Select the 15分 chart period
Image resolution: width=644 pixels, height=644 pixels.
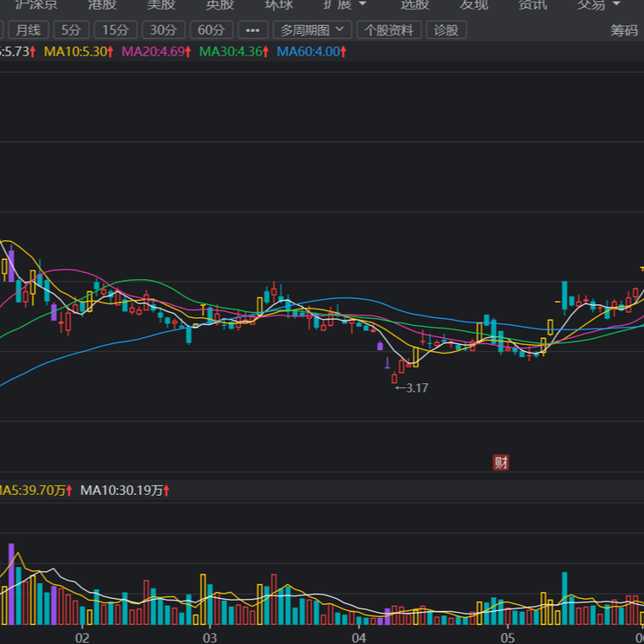(115, 30)
